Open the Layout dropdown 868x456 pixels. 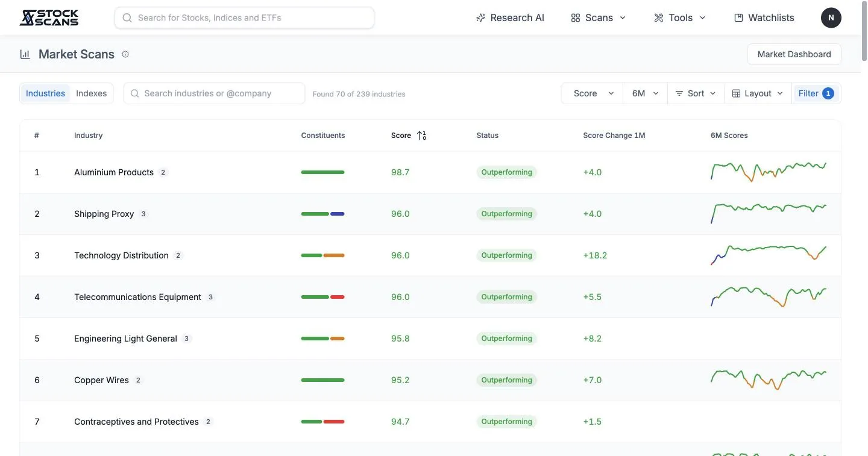tap(758, 93)
